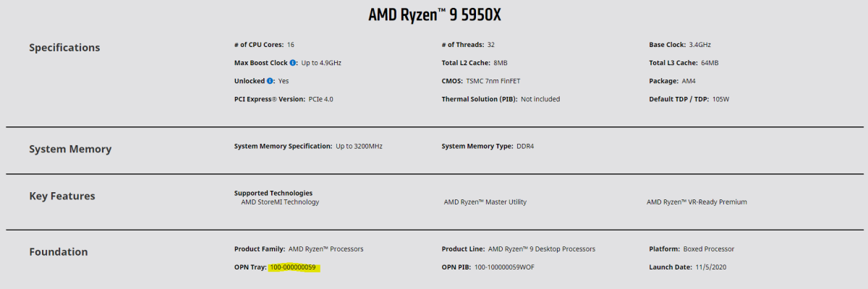Viewport: 868px width, 289px height.
Task: Click the Default TDP 105W value
Action: point(721,99)
